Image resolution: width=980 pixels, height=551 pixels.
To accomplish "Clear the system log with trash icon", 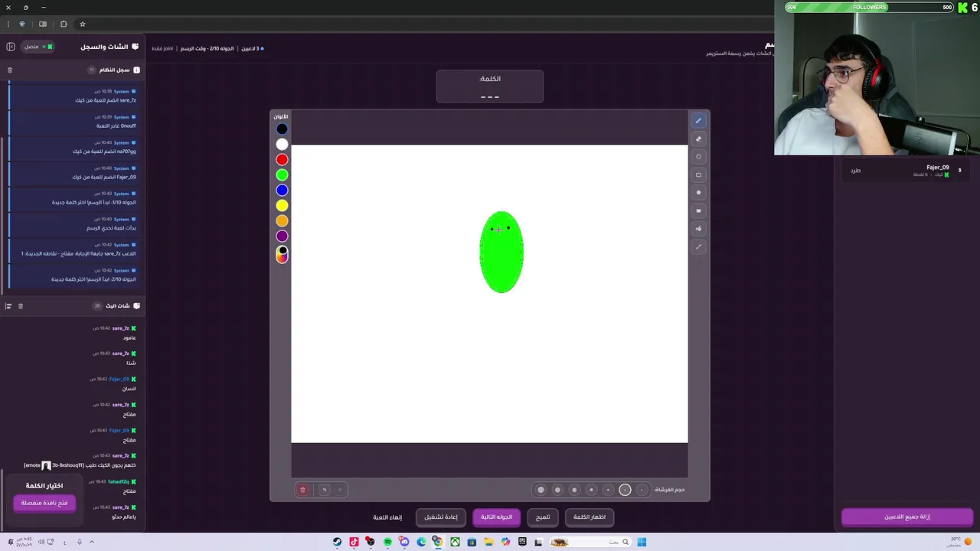I will (x=10, y=70).
